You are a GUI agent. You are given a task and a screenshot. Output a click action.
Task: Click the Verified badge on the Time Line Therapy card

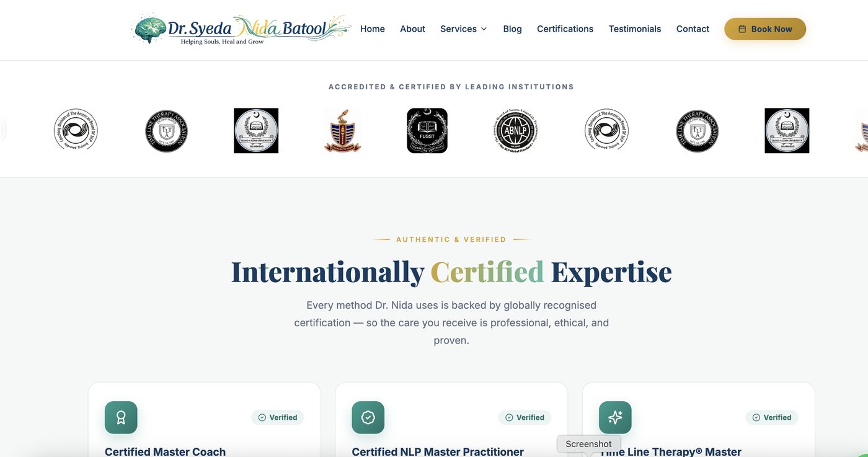(x=772, y=417)
